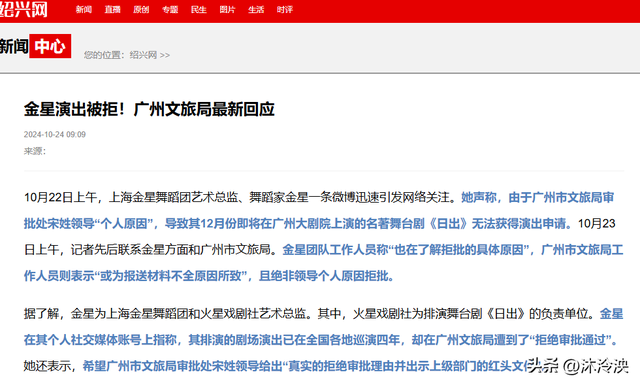
Task: Click the 绍兴网 breadcrumb link
Action: click(143, 55)
